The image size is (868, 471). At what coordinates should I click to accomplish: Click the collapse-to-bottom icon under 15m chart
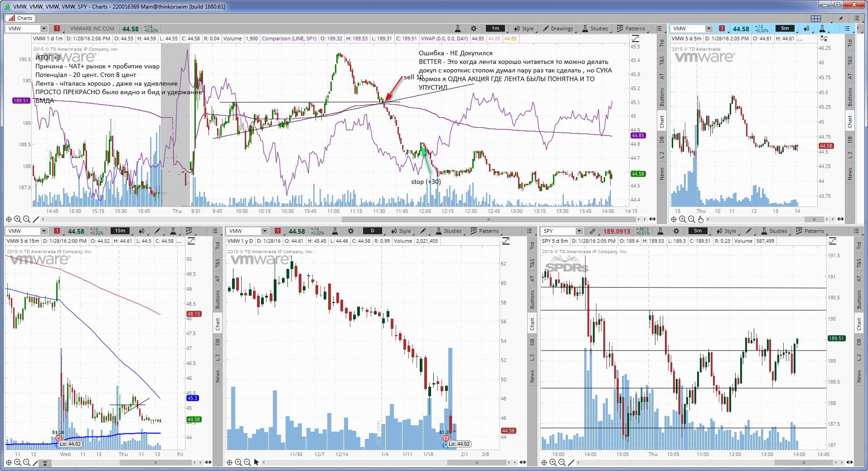click(45, 462)
